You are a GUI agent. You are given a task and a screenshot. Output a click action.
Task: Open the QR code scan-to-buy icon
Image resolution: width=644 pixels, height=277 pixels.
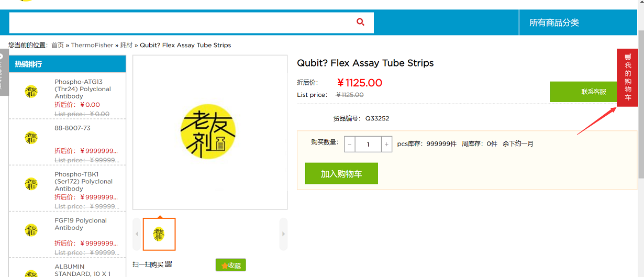pyautogui.click(x=169, y=264)
